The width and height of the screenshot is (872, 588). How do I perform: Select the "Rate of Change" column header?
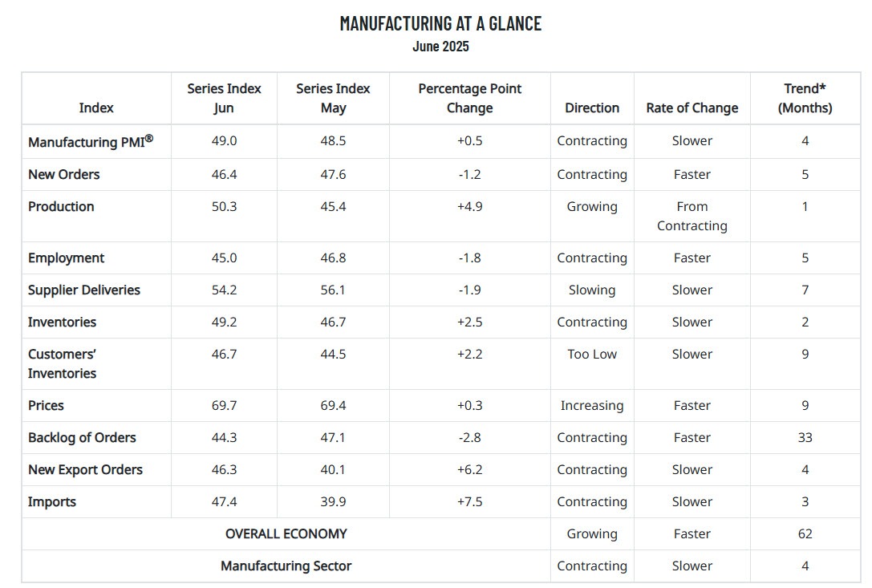pyautogui.click(x=692, y=107)
